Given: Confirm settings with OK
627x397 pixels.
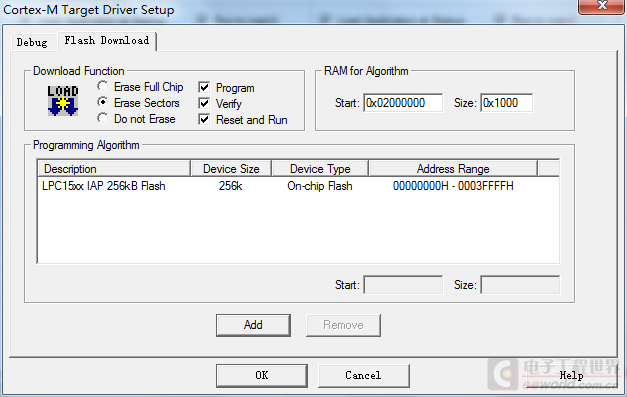Looking at the screenshot, I should pyautogui.click(x=262, y=375).
